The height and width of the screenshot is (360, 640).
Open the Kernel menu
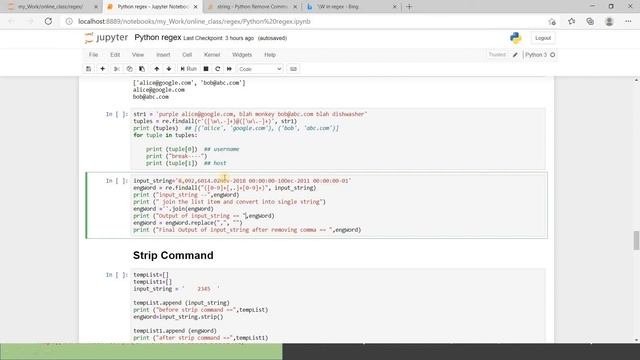[212, 55]
